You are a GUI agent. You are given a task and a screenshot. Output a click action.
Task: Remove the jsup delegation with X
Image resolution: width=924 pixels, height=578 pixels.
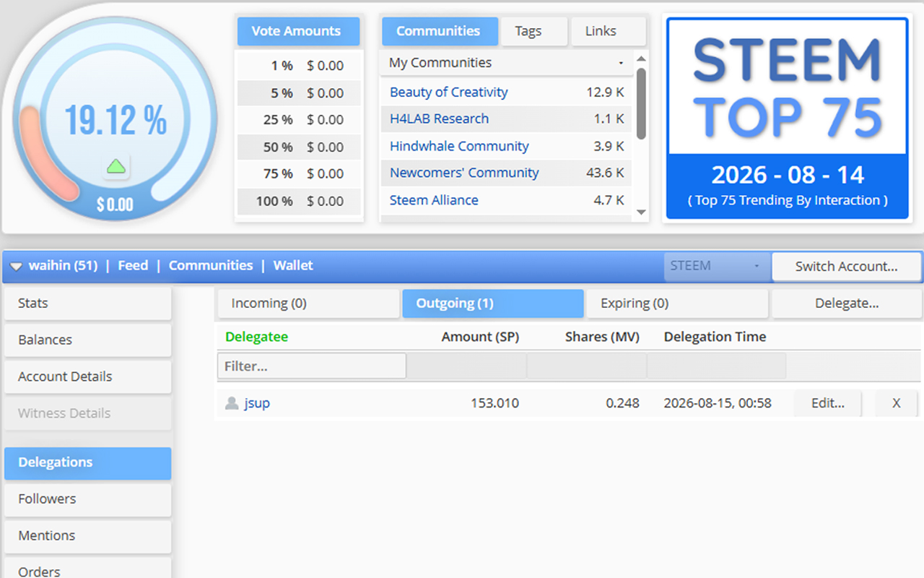(896, 403)
